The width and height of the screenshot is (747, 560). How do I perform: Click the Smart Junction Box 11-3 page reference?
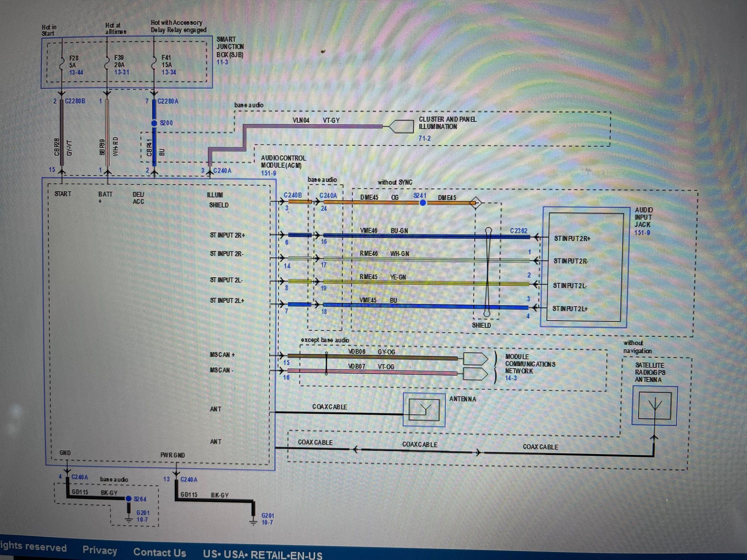(222, 62)
